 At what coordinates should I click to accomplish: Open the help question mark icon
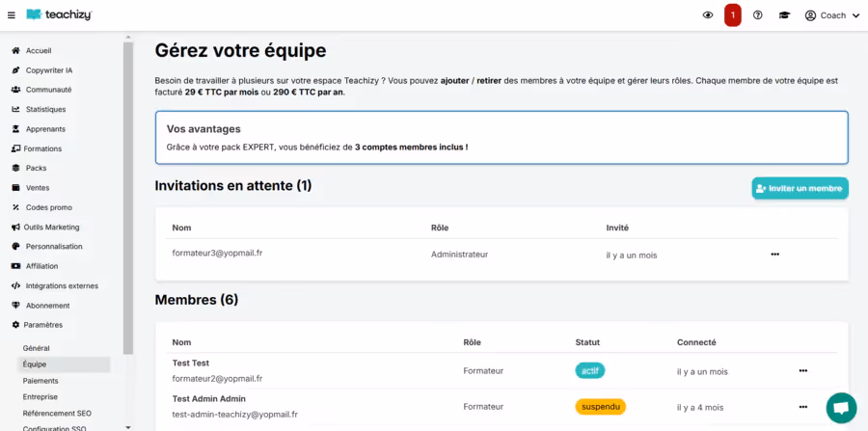point(758,15)
